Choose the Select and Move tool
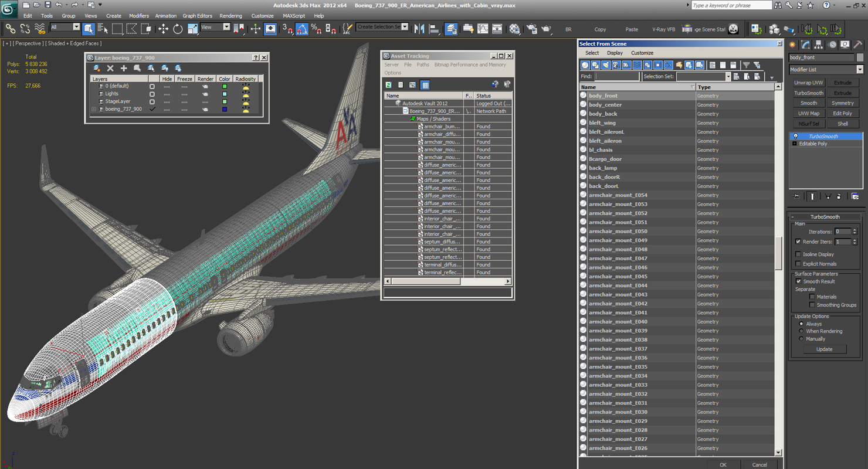Screen dimensions: 868x469 pyautogui.click(x=163, y=29)
